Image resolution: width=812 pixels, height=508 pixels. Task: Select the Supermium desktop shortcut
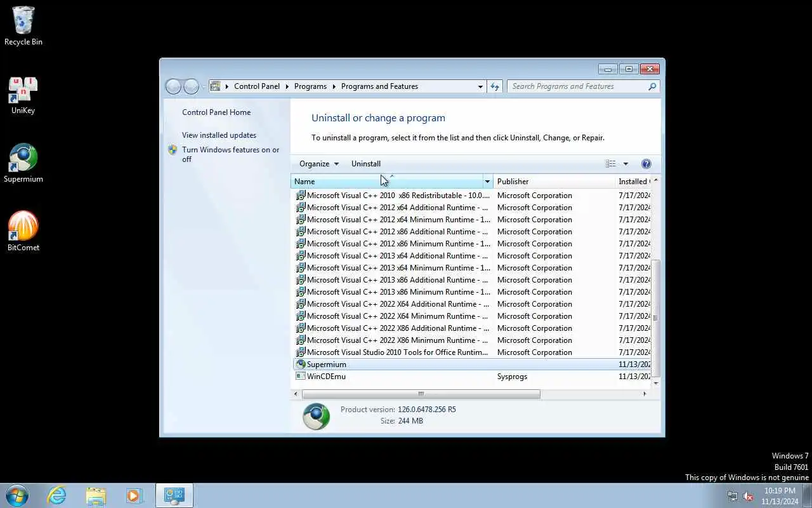point(23,163)
